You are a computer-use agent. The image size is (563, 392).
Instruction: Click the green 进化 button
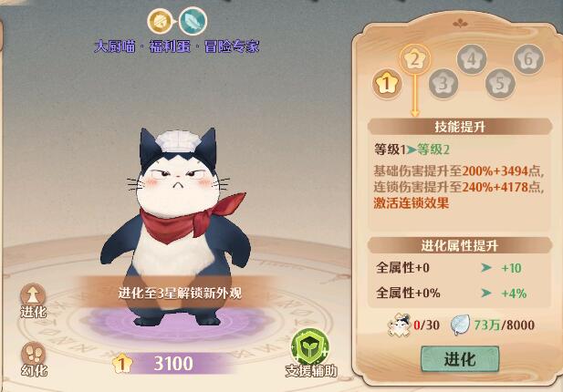click(x=460, y=358)
